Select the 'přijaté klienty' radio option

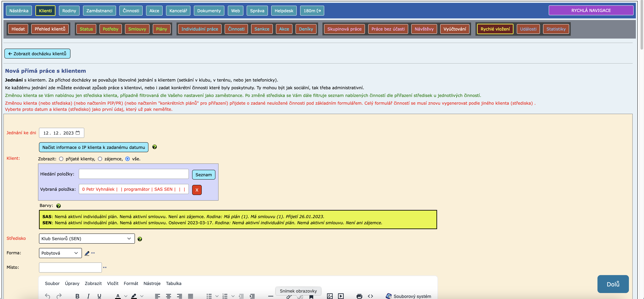pyautogui.click(x=61, y=159)
